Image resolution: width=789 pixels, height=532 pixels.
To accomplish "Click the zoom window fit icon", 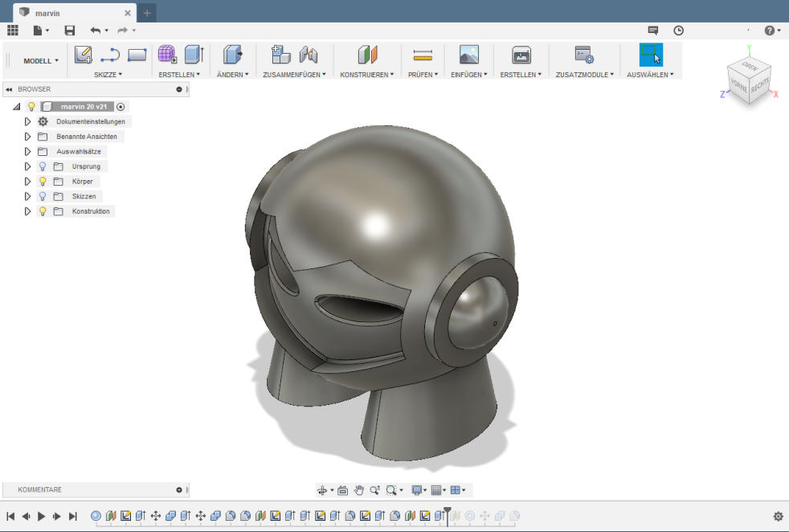I will coord(391,490).
